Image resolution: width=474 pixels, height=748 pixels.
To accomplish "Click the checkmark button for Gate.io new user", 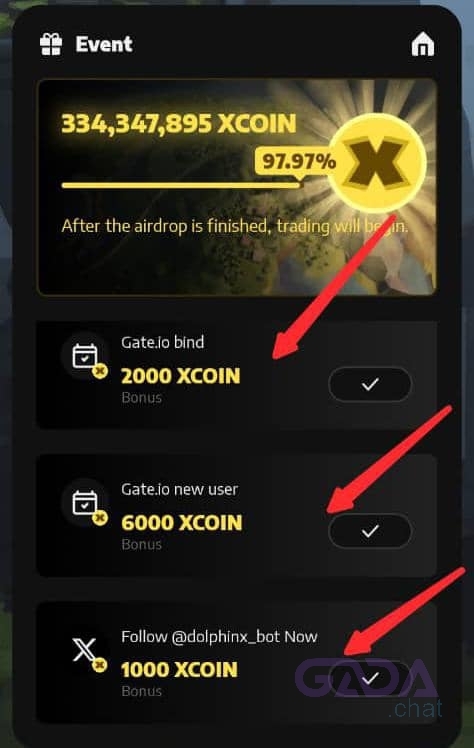I will (370, 531).
